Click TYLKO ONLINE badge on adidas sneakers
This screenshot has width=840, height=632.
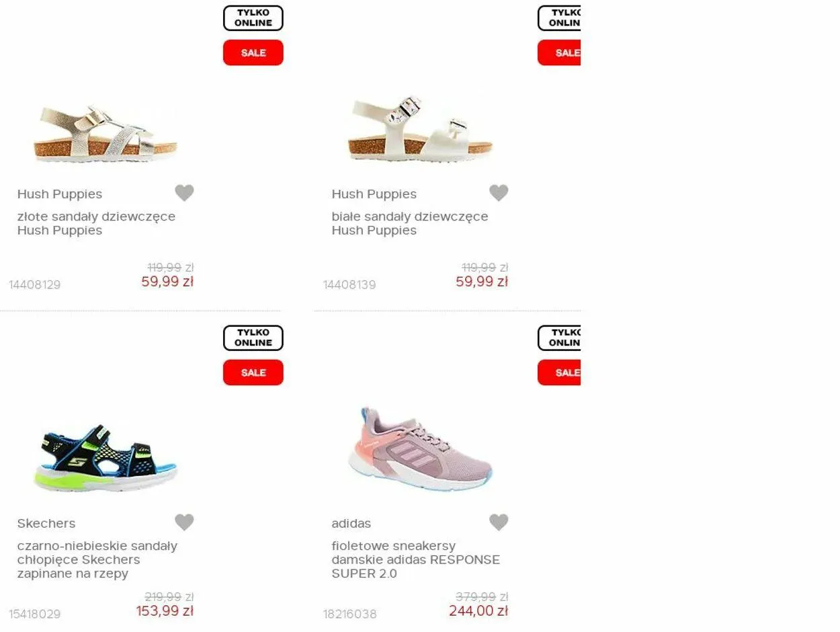tap(559, 338)
